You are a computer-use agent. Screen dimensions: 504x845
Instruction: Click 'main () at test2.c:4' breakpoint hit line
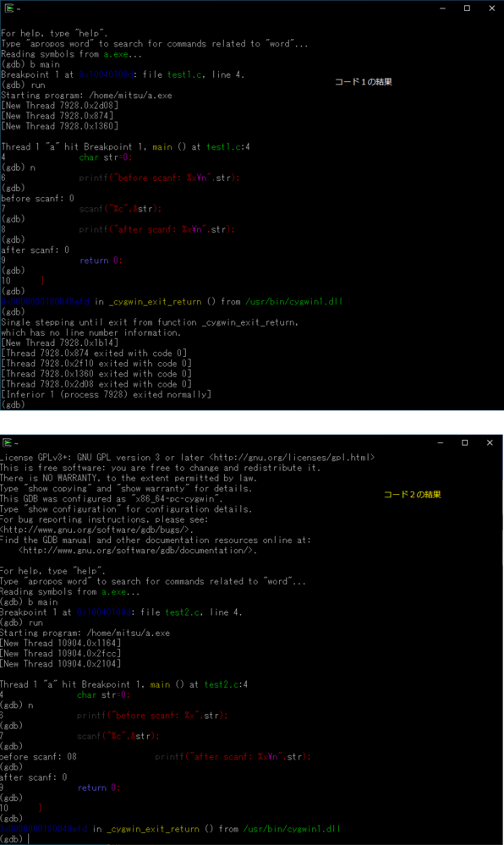(124, 685)
